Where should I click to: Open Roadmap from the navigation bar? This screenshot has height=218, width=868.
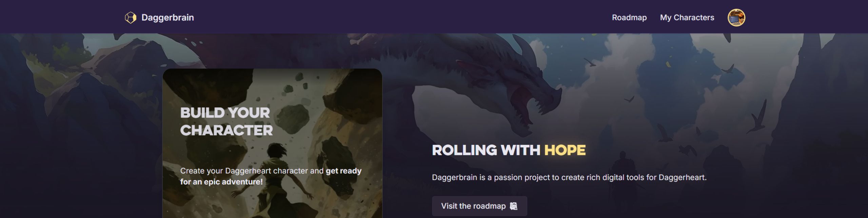point(629,18)
